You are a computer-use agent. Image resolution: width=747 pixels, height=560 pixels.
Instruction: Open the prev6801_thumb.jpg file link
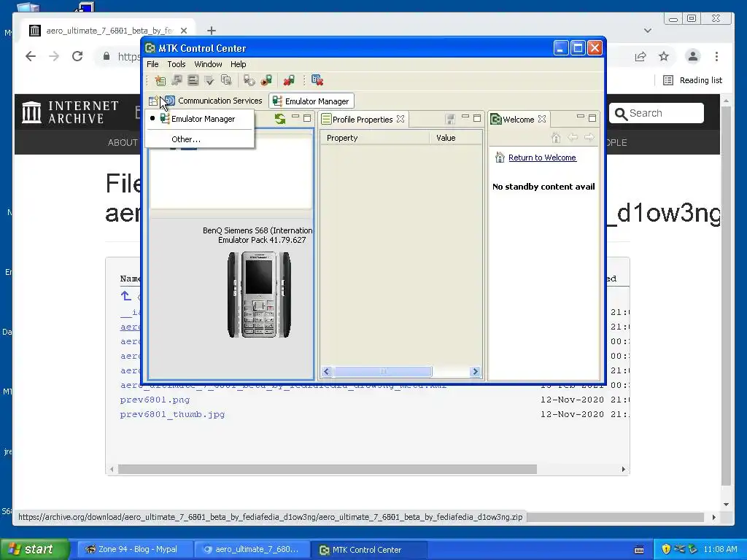pos(172,415)
